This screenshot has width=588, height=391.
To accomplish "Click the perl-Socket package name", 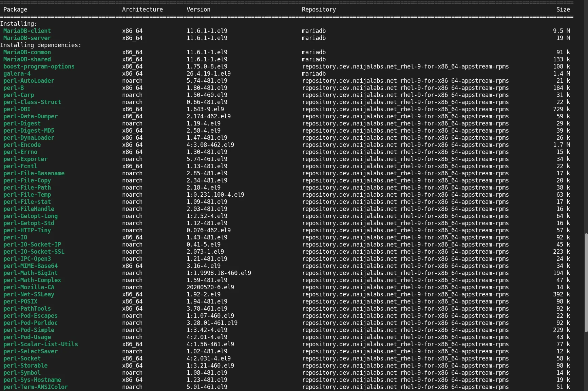I will (22, 358).
